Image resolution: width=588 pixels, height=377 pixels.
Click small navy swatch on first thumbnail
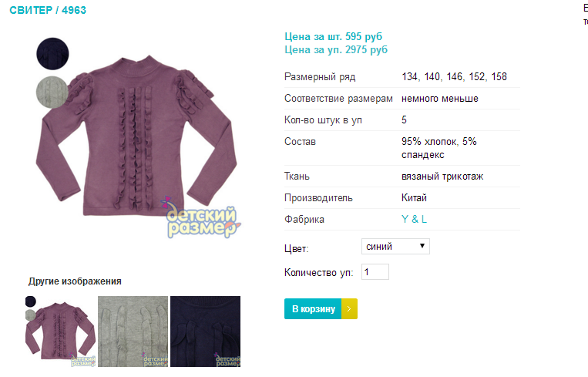click(30, 301)
